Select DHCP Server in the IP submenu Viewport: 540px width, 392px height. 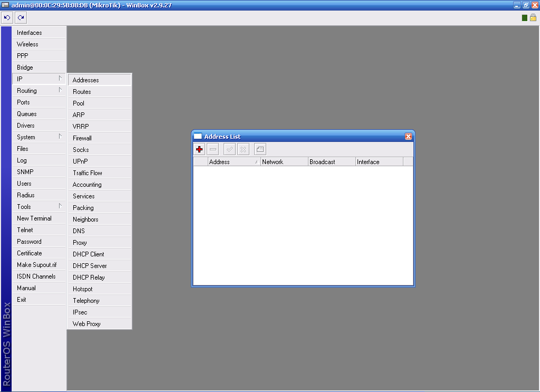100,266
